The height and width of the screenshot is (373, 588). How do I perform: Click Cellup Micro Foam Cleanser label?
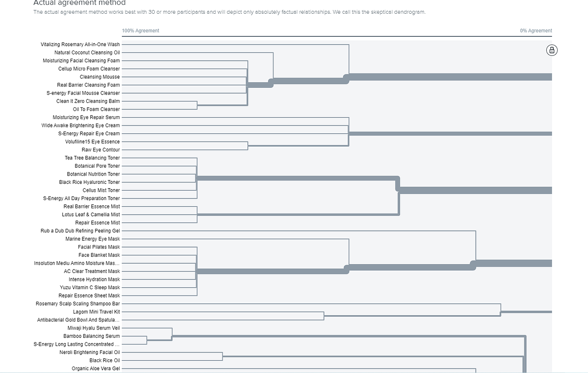[x=89, y=69]
